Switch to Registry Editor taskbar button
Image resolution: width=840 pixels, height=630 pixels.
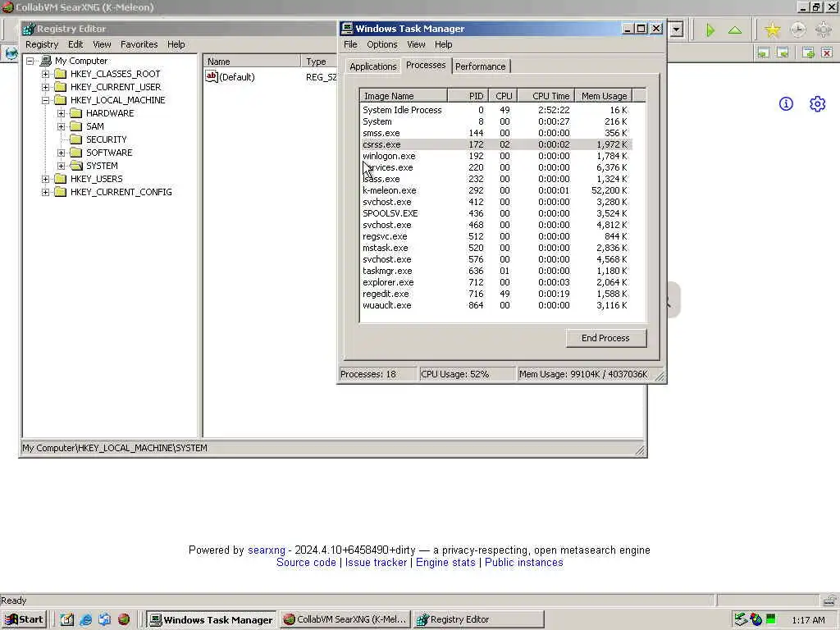click(x=478, y=620)
